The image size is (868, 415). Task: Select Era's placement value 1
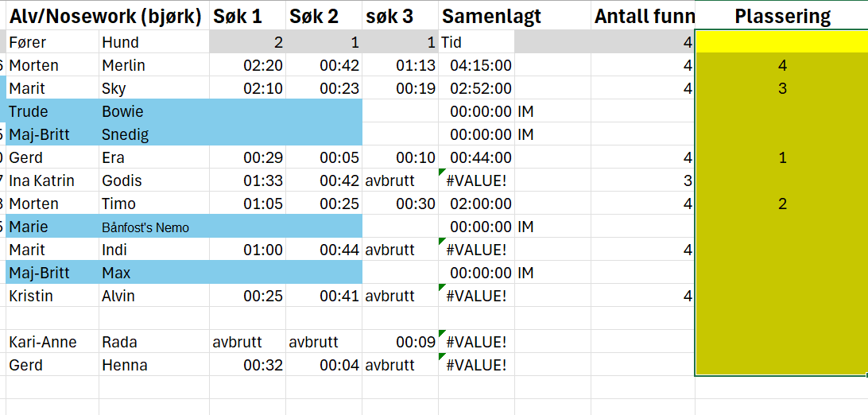(781, 157)
